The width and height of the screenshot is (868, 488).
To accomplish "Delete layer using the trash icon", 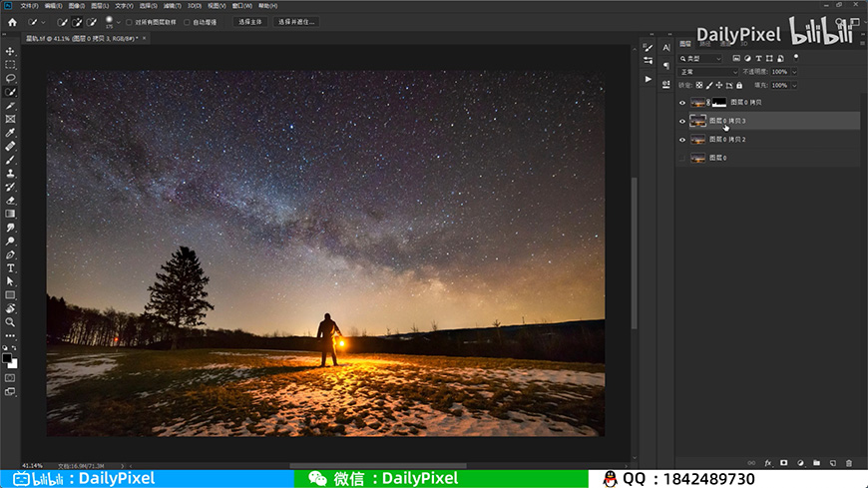I will pos(849,463).
